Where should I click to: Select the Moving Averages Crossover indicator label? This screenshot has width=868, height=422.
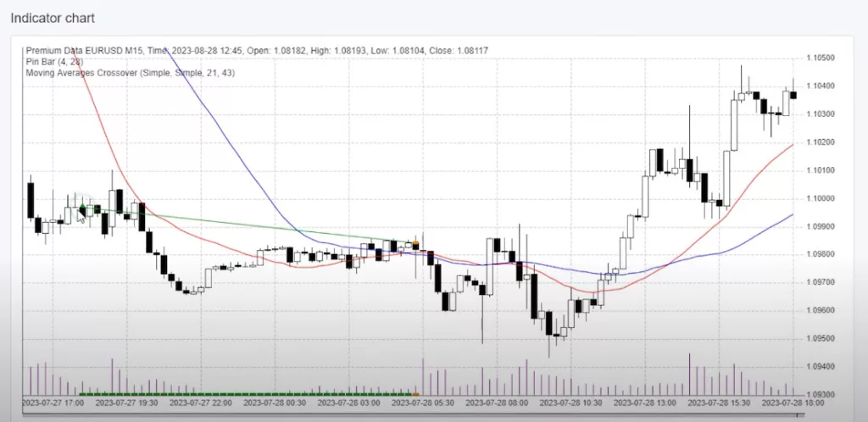click(131, 74)
